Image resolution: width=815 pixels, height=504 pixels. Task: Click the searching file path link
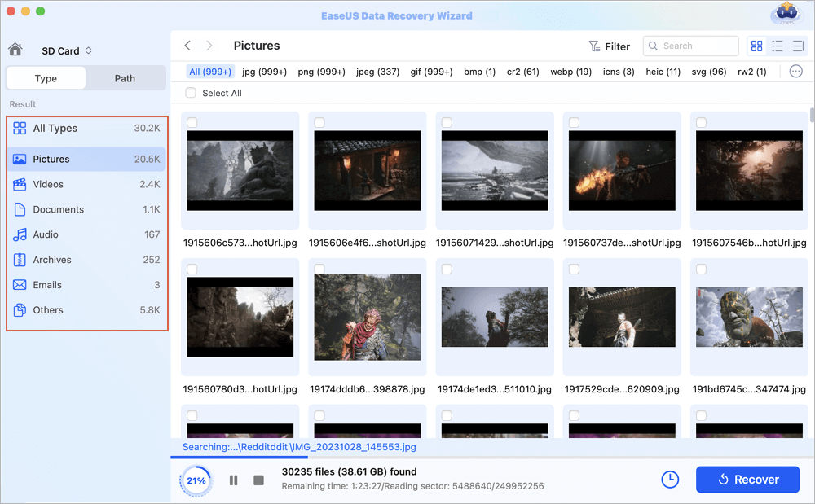click(299, 447)
